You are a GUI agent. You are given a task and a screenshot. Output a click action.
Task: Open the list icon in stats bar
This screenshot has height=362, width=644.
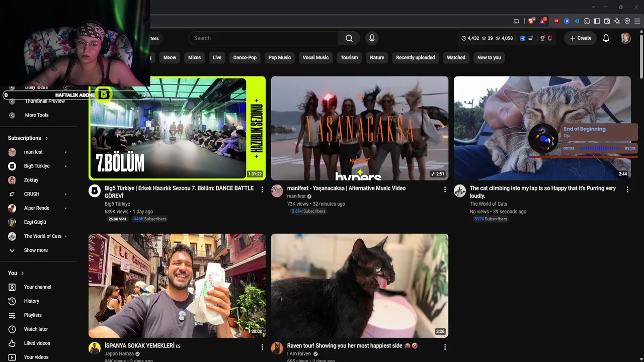click(x=530, y=38)
